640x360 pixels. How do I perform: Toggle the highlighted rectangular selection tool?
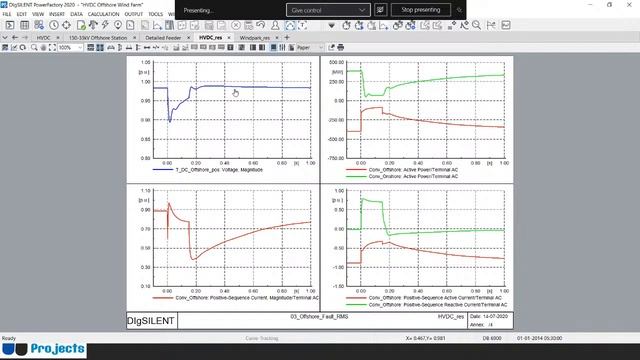click(289, 25)
